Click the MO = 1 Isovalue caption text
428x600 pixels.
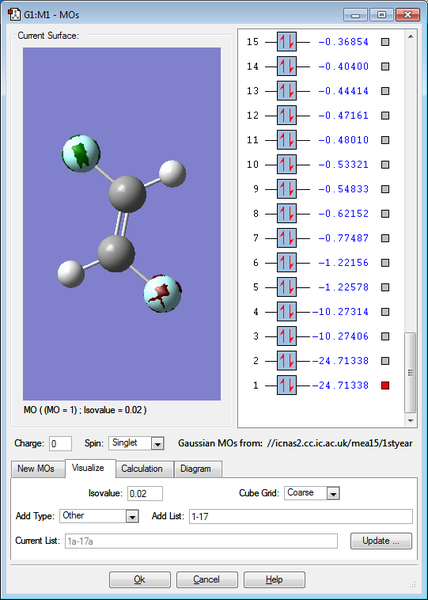point(85,410)
